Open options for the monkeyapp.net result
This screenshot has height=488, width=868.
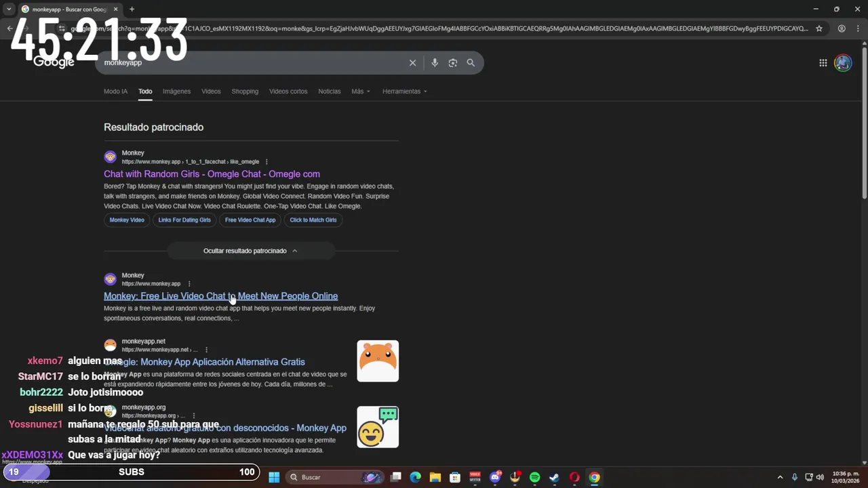(206, 350)
